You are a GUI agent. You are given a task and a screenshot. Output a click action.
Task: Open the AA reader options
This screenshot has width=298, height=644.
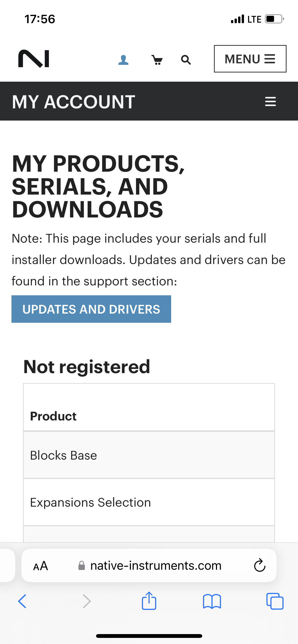coord(41,566)
